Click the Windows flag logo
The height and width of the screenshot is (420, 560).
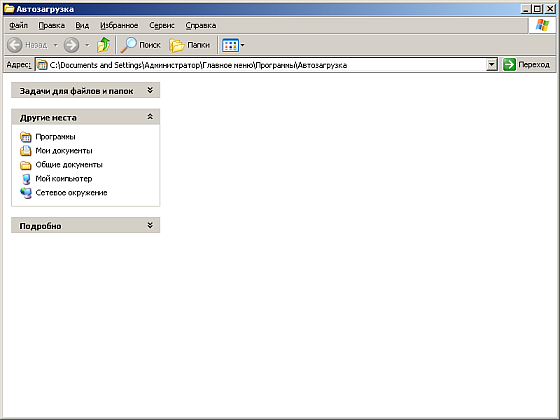(x=542, y=25)
